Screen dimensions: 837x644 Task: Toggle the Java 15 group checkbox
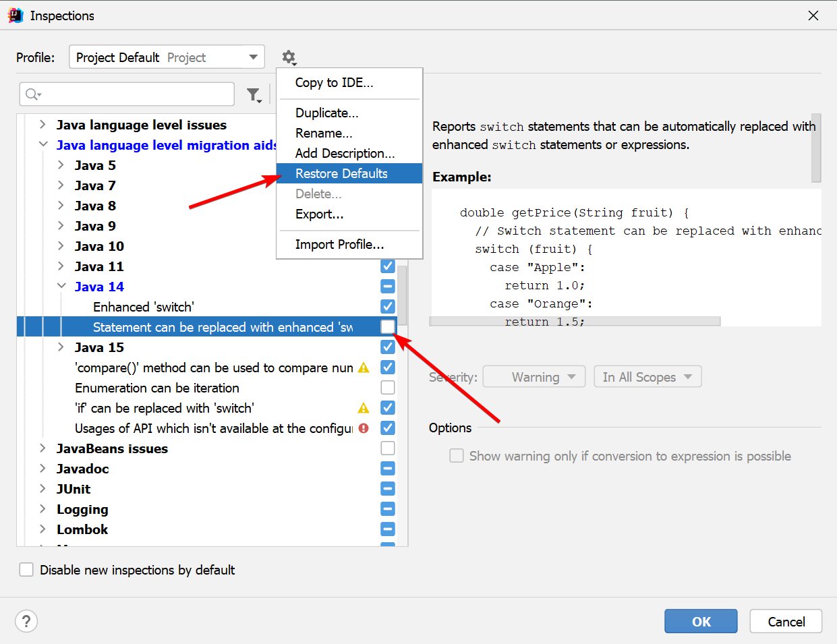pos(388,347)
